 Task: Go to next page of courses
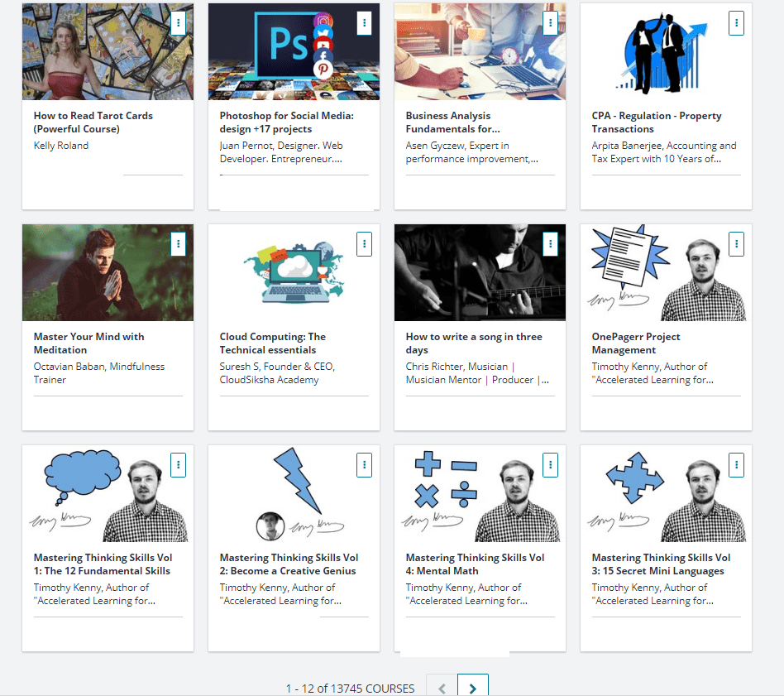click(x=472, y=687)
